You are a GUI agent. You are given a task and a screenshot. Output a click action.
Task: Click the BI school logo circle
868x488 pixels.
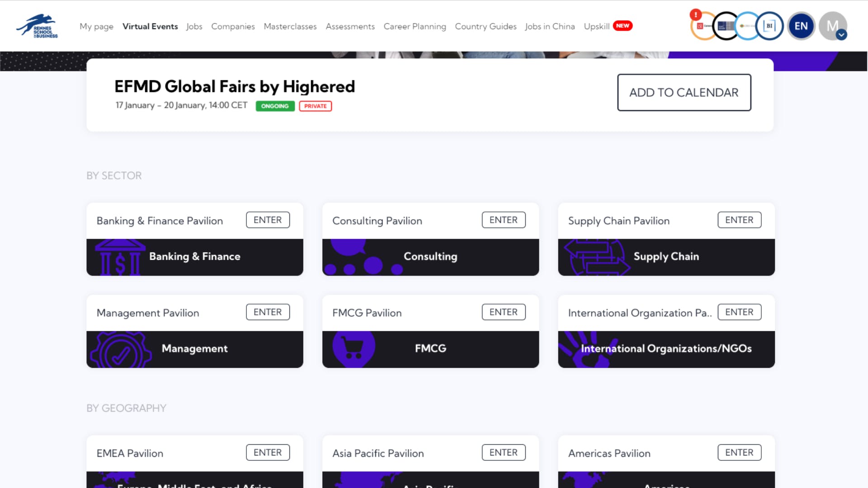click(x=769, y=26)
